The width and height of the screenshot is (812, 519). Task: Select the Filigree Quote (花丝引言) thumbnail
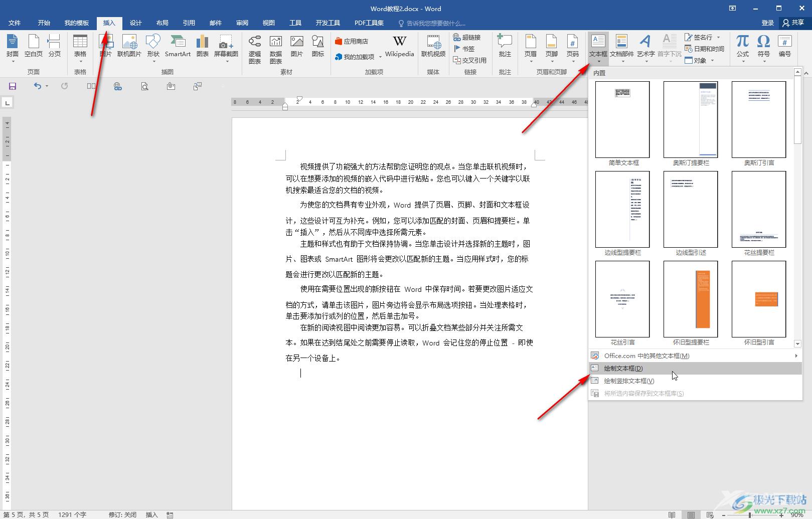(622, 303)
